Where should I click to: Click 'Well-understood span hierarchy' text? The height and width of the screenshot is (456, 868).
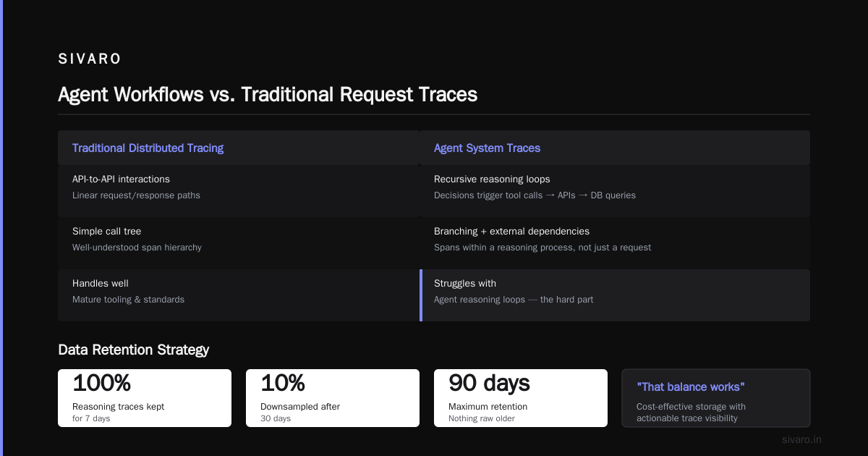point(137,248)
